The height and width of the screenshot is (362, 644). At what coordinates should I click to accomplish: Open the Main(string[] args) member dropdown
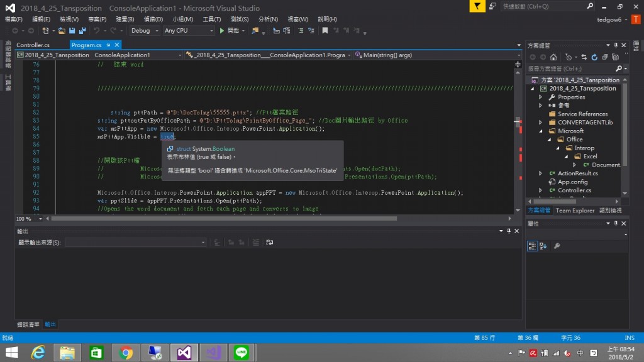437,55
